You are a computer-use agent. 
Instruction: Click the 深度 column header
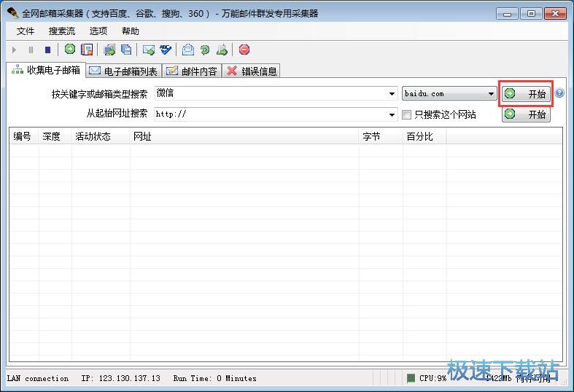click(55, 136)
